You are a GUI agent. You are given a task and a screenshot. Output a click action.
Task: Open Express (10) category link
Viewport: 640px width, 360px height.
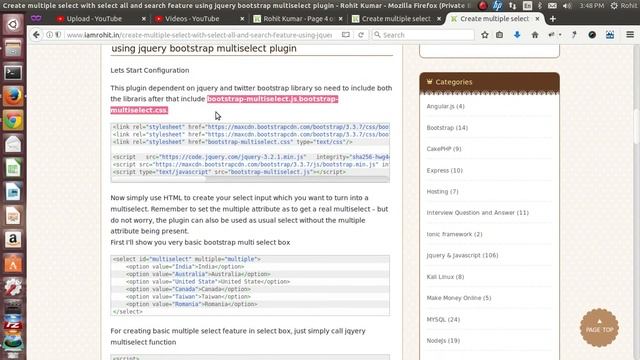tap(444, 170)
